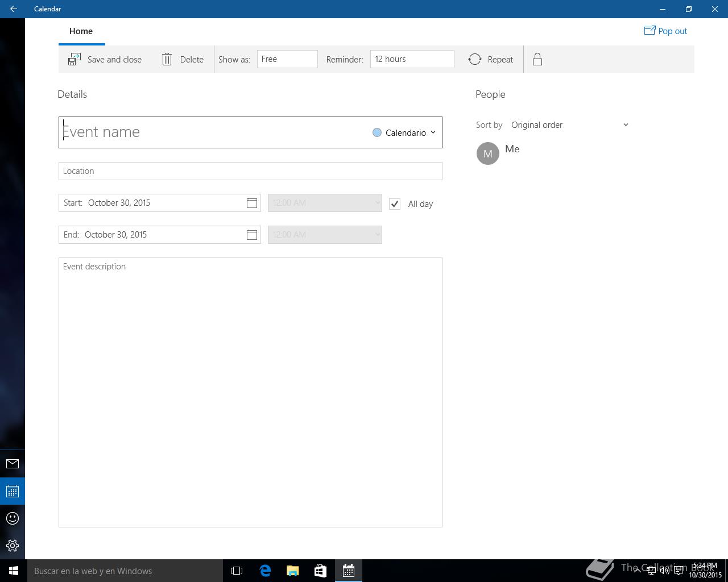
Task: Click the Calendario color circle
Action: 377,132
